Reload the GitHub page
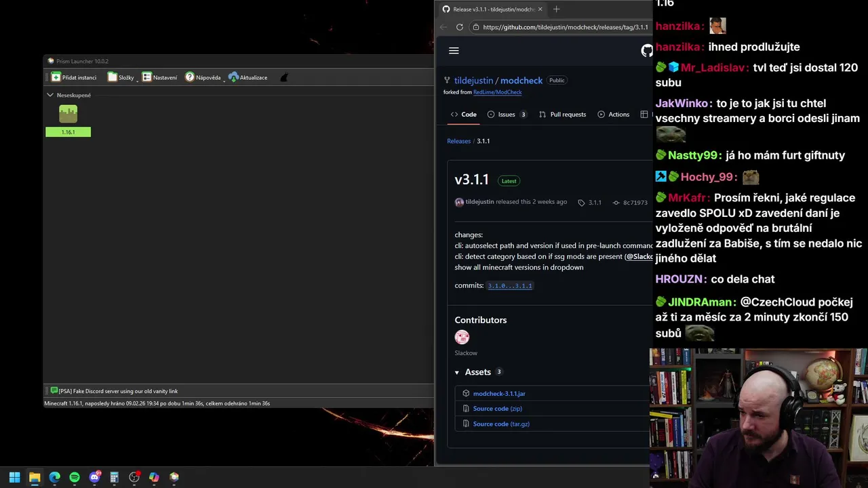Viewport: 868px width, 488px height. click(x=460, y=27)
